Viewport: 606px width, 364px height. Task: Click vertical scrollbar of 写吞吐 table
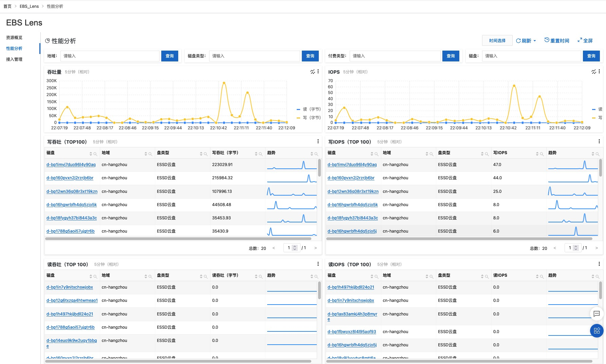[319, 168]
